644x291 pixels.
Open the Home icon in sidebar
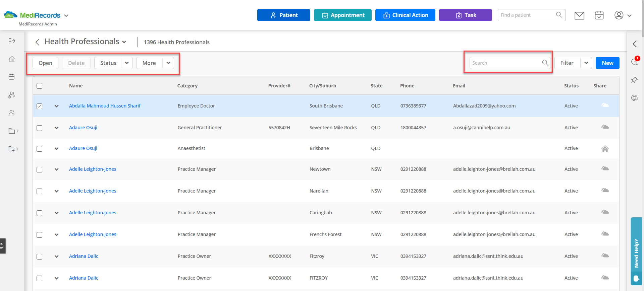12,59
